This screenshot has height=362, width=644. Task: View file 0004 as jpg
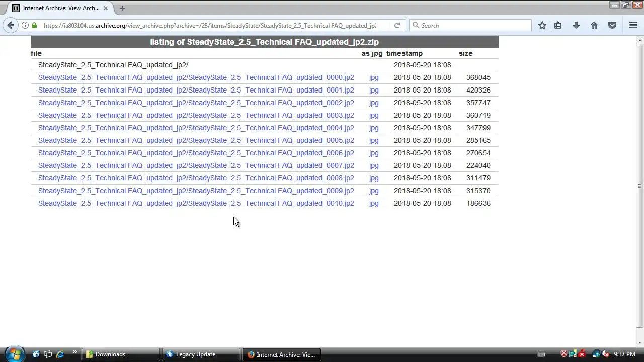pos(374,128)
